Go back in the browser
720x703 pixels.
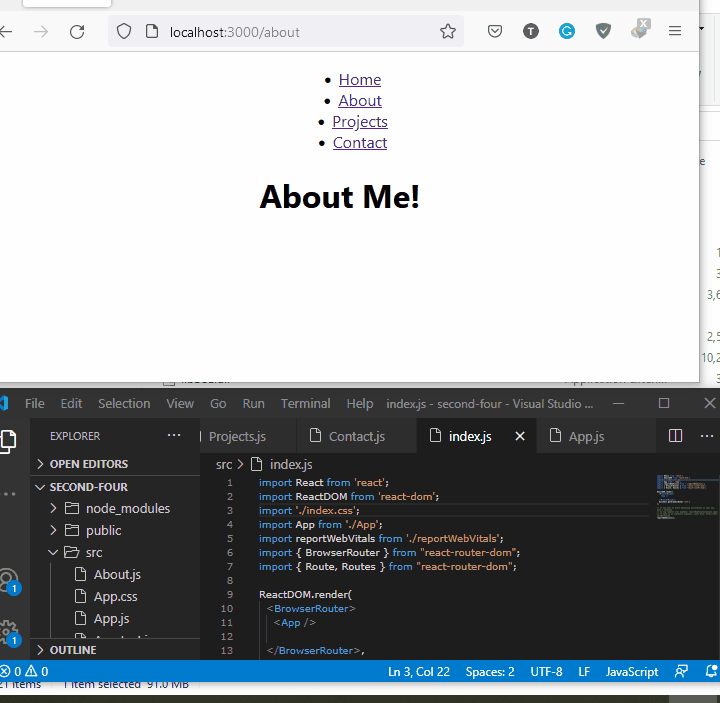pyautogui.click(x=6, y=32)
